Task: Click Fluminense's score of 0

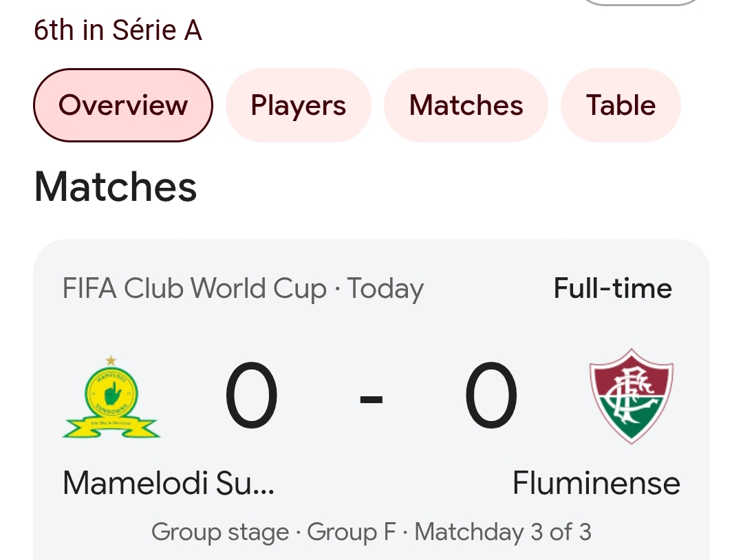Action: click(x=491, y=397)
